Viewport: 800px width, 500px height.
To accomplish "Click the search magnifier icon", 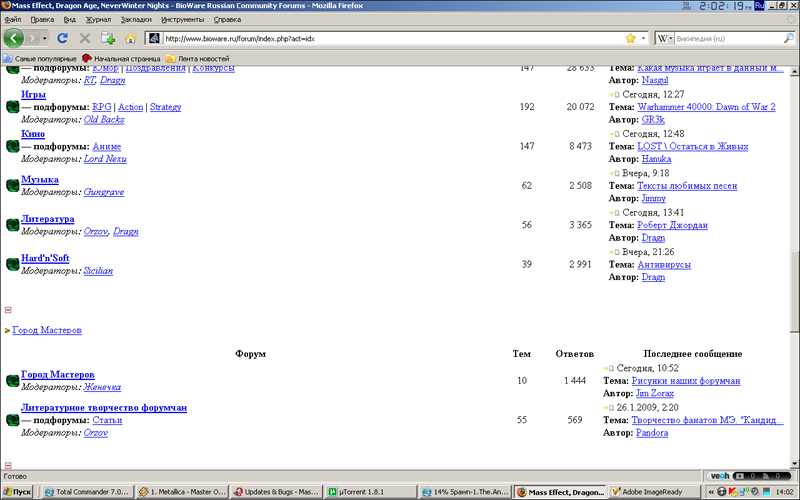I will point(788,38).
